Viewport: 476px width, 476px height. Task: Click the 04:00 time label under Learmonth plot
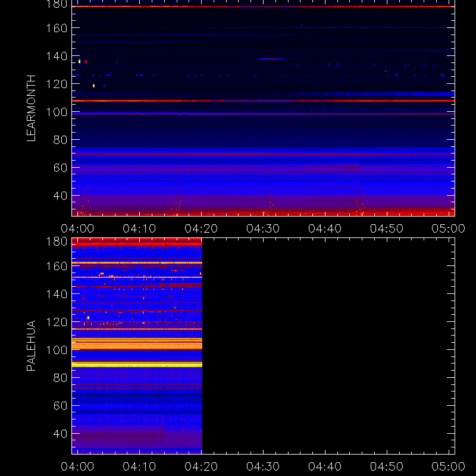pos(77,228)
